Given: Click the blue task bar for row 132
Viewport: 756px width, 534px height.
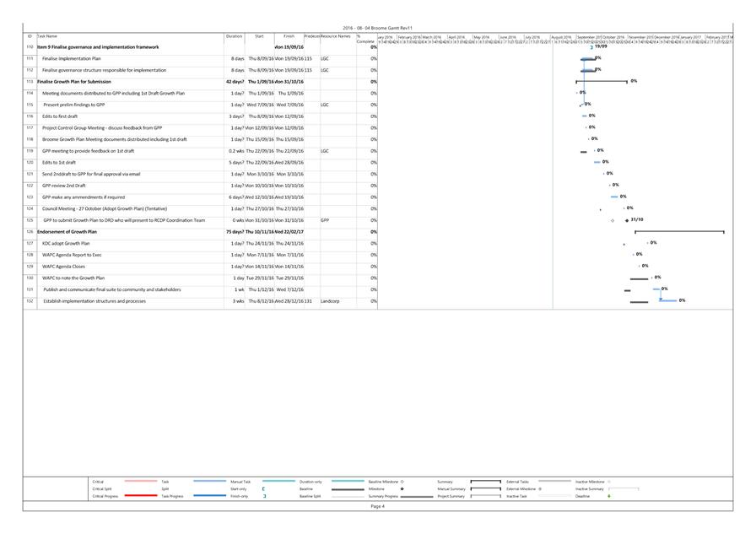Looking at the screenshot, I should coord(668,300).
